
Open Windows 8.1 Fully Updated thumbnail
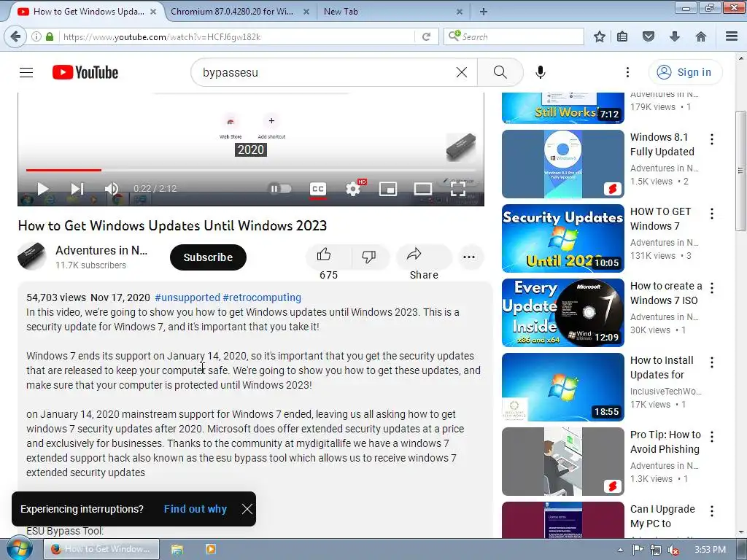[562, 164]
